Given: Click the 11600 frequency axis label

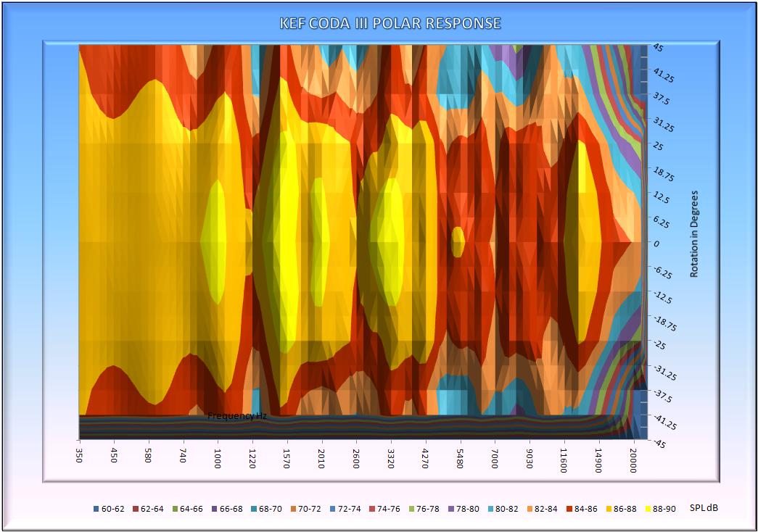Looking at the screenshot, I should (564, 460).
